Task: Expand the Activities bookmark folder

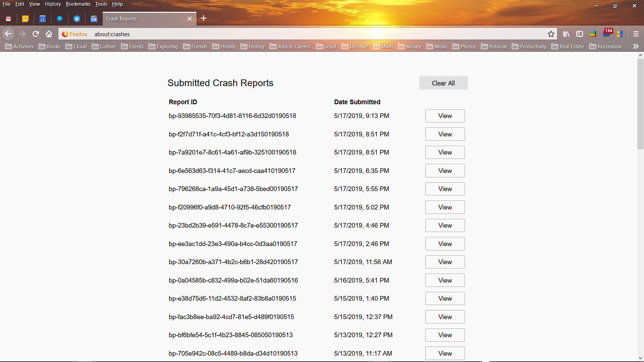Action: point(19,46)
